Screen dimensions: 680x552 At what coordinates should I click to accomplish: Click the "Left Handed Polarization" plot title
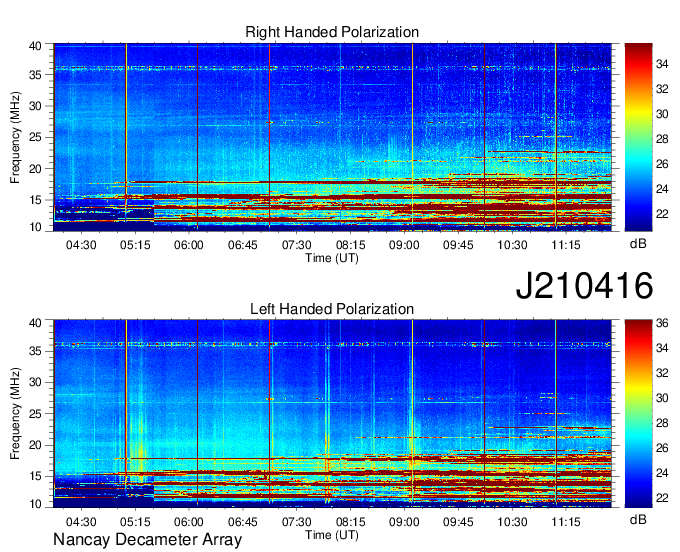[x=332, y=309]
